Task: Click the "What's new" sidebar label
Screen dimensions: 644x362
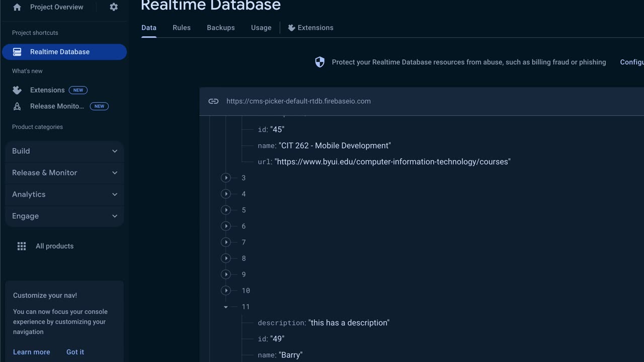Action: click(27, 71)
